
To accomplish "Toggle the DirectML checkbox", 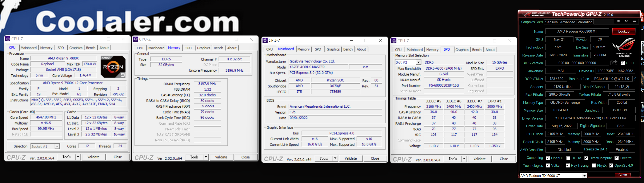I will pos(616,158).
